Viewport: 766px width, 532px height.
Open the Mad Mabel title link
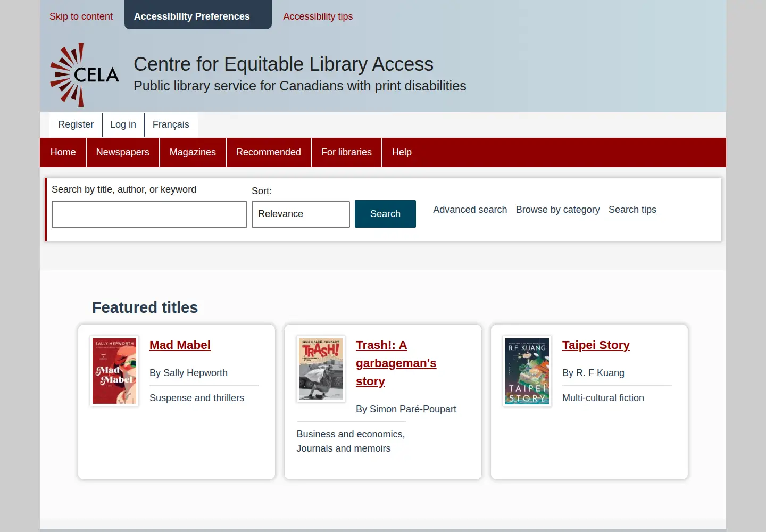180,345
